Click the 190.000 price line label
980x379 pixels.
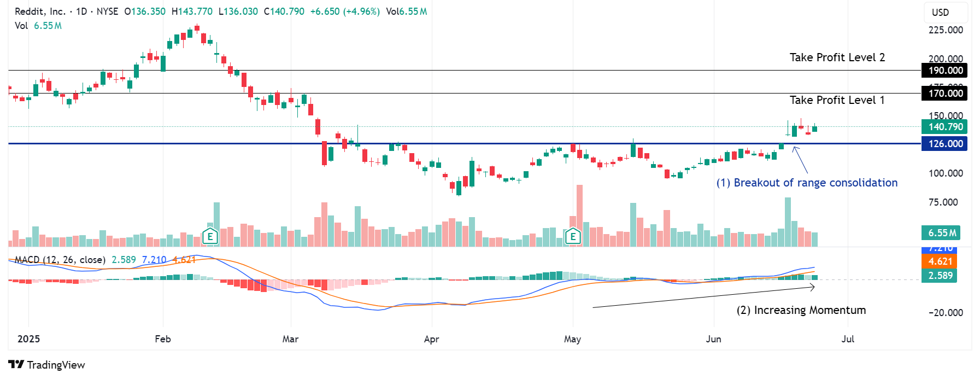(944, 71)
